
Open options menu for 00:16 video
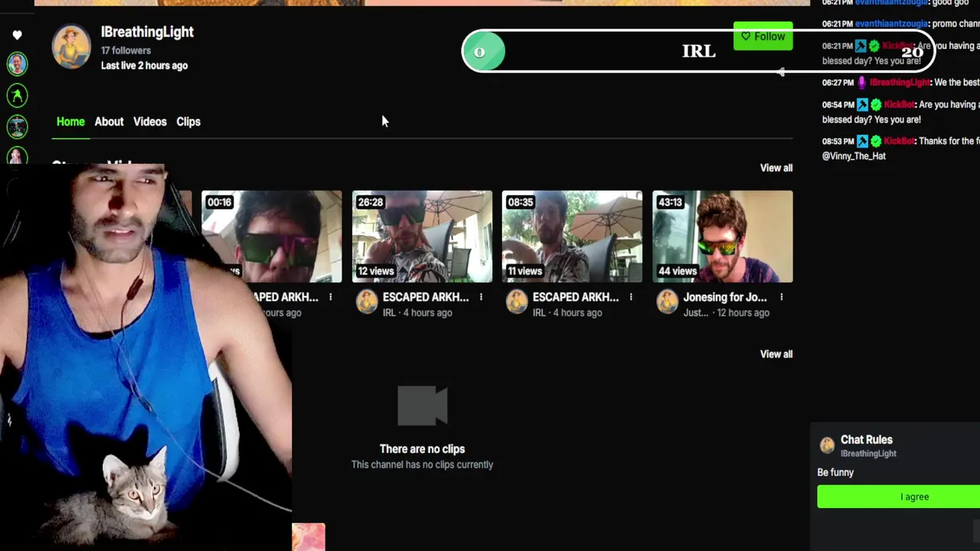pyautogui.click(x=331, y=297)
